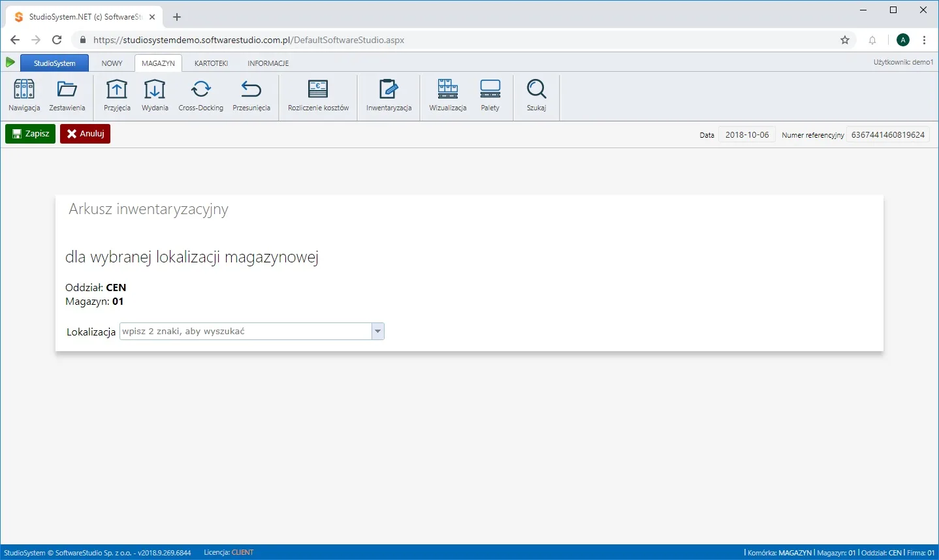Click Arkusz inwentaryzacyjny heading
The height and width of the screenshot is (560, 939).
tap(148, 210)
